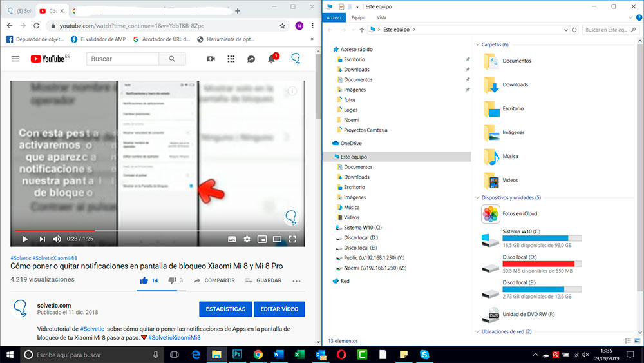Open the YouTube apps grid icon

231,59
